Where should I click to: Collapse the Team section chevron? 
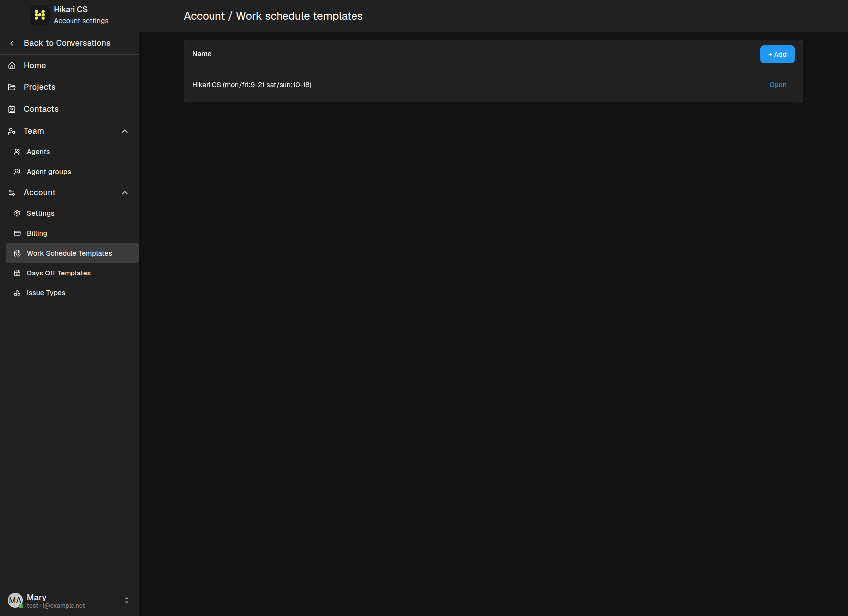click(125, 131)
